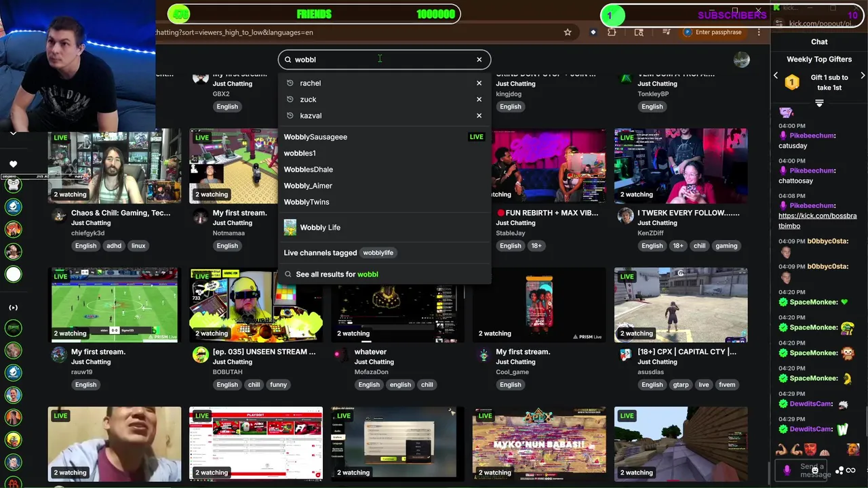Image resolution: width=868 pixels, height=488 pixels.
Task: Clear the search text with the X in the search box
Action: pyautogui.click(x=479, y=60)
